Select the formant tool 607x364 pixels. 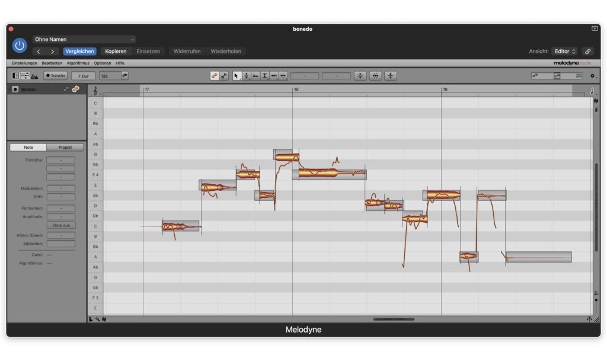click(255, 76)
